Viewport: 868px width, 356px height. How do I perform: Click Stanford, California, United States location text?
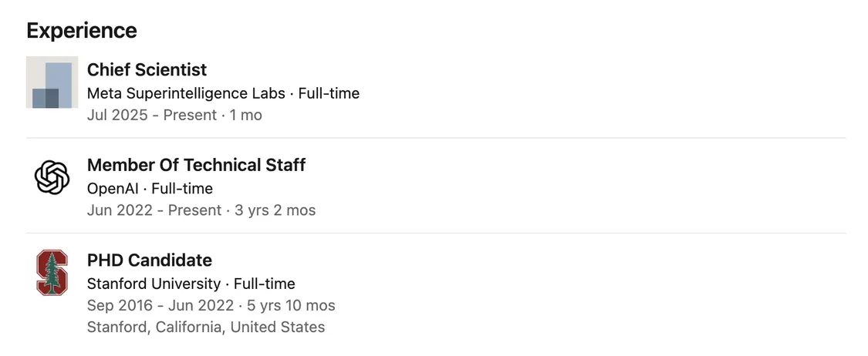(206, 327)
